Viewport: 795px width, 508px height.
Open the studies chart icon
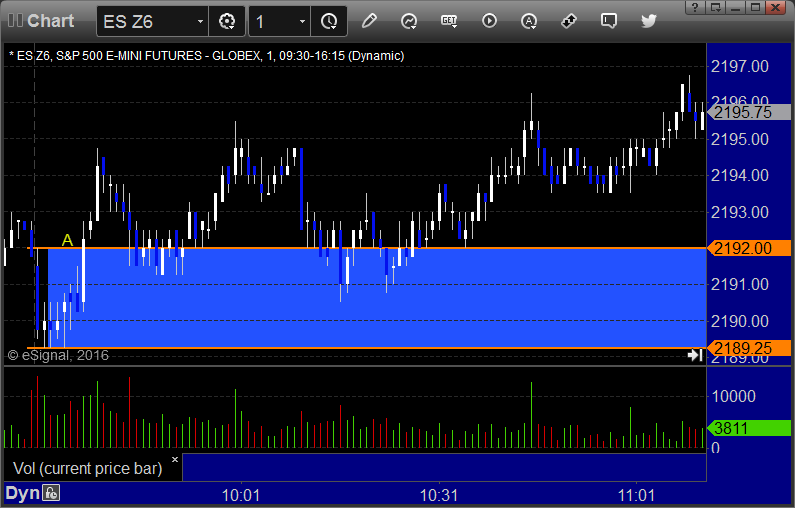(x=409, y=21)
